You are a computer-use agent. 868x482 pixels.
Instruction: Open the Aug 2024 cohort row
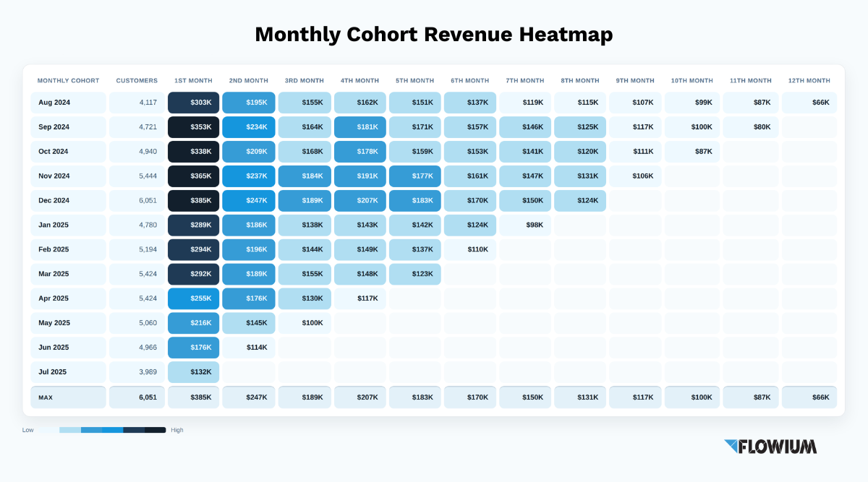coord(434,103)
